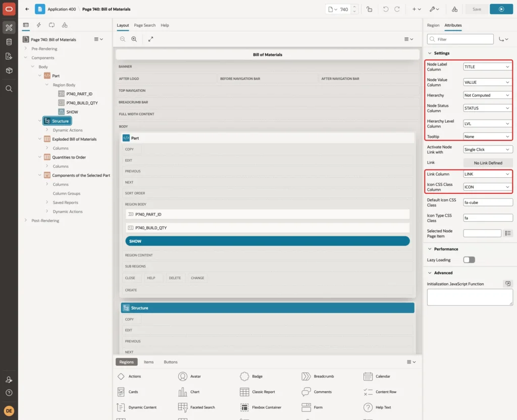Undo the last change
Viewport: 517px width, 420px height.
[x=385, y=9]
